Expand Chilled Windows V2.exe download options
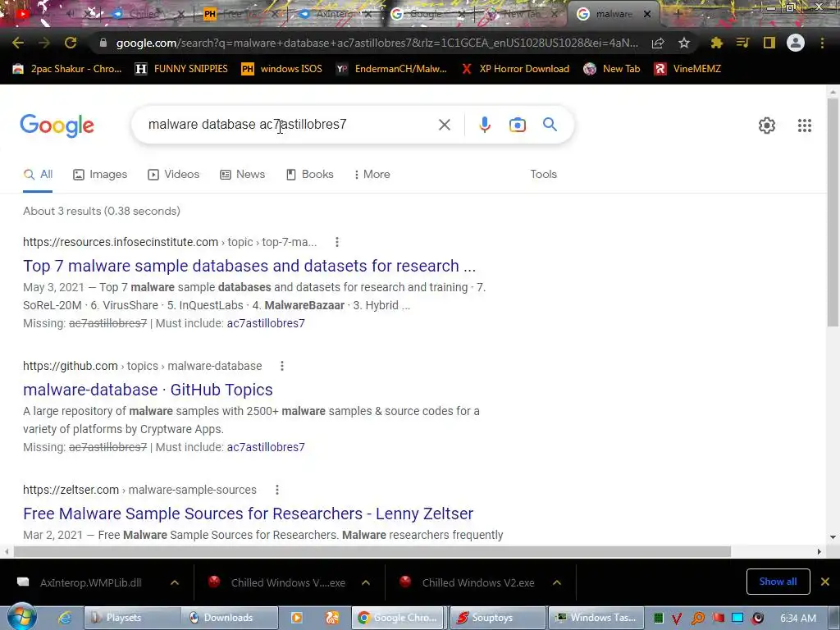Viewport: 840px width, 630px height. [x=557, y=582]
